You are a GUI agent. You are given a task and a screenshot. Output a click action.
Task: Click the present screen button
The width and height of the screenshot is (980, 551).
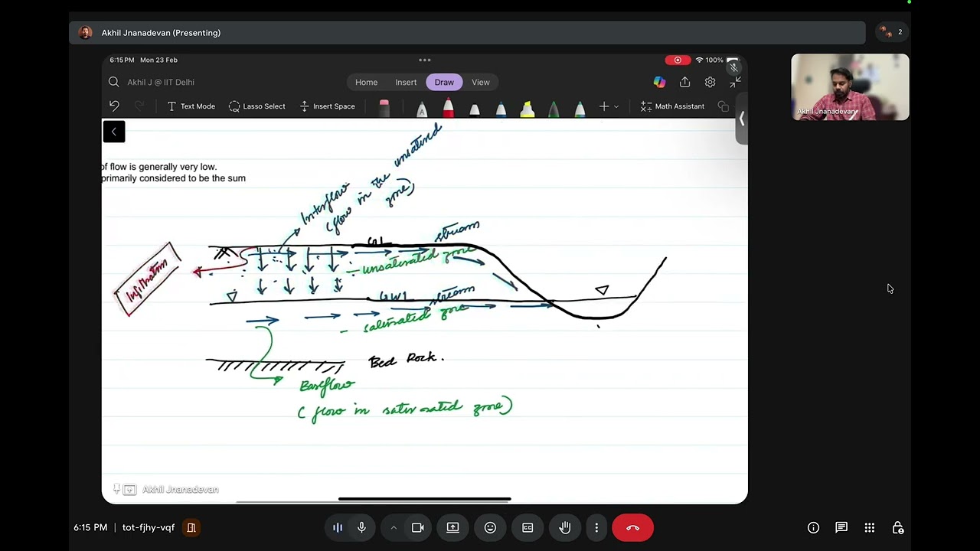(x=452, y=527)
